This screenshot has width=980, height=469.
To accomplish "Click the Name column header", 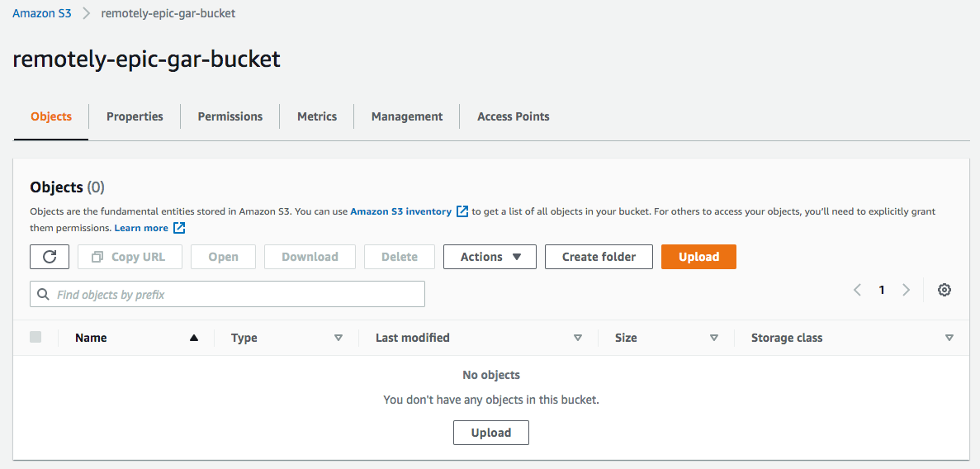I will [92, 338].
